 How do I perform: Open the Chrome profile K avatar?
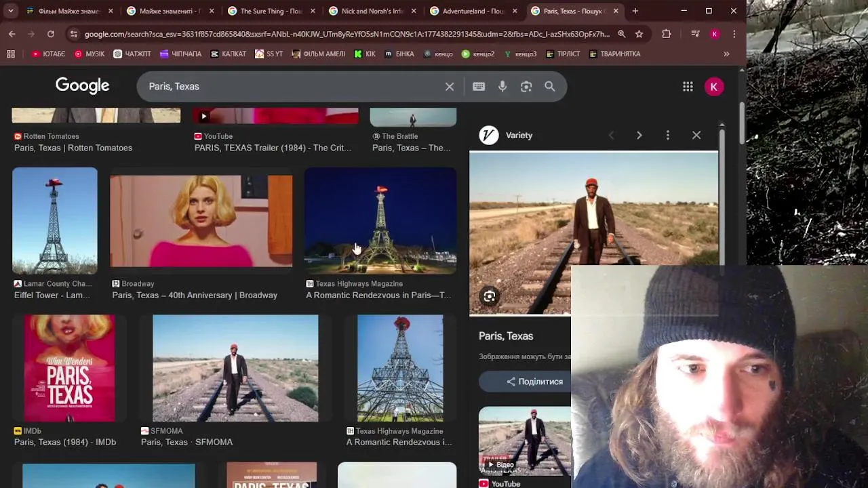(x=715, y=34)
